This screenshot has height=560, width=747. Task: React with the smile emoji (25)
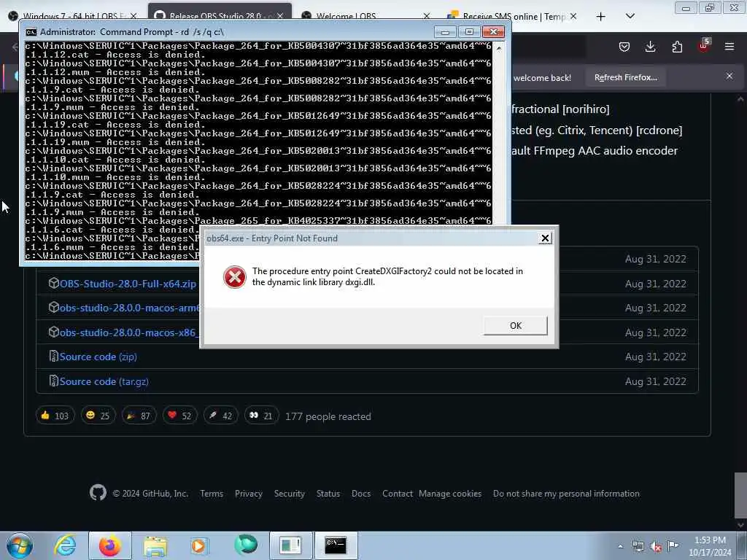coord(98,416)
